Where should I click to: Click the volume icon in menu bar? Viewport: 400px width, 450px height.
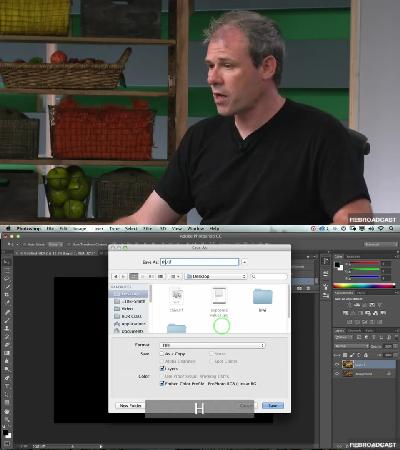click(x=371, y=229)
